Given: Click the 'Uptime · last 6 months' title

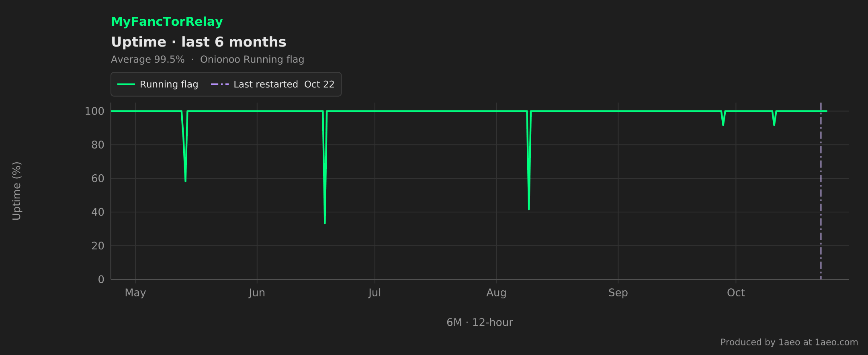Looking at the screenshot, I should click(199, 42).
